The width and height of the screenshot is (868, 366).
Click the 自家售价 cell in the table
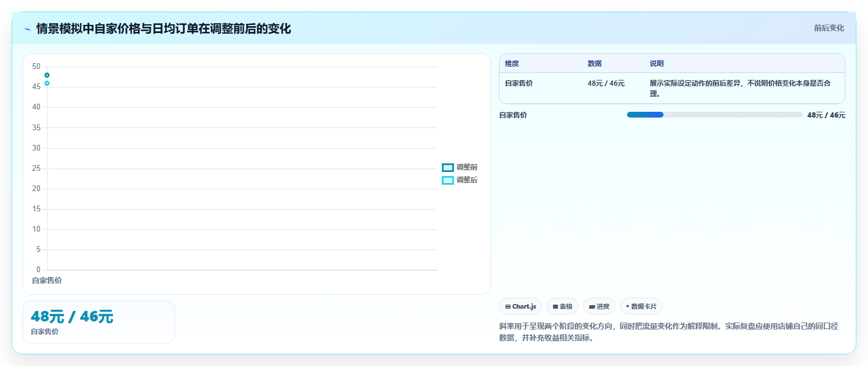[x=519, y=83]
